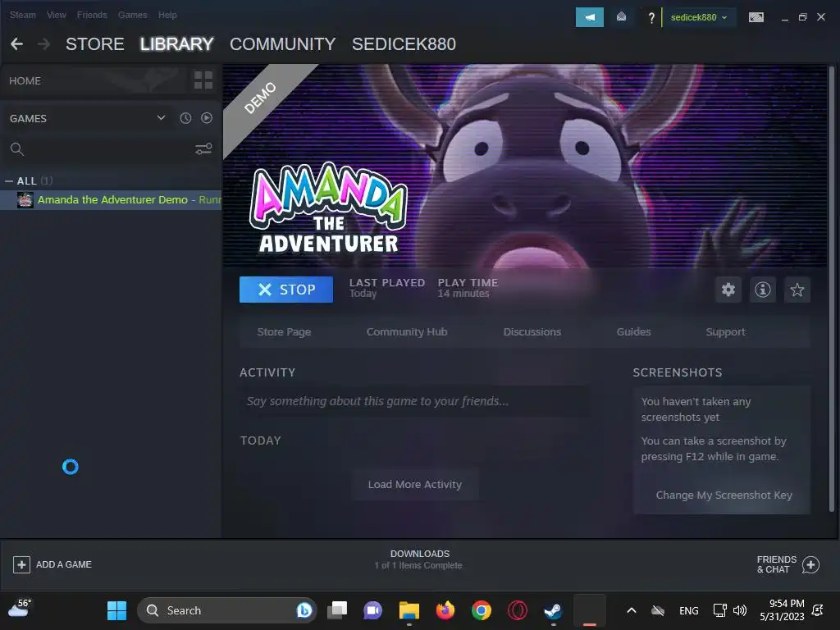Show hidden system tray icons chevron

632,610
